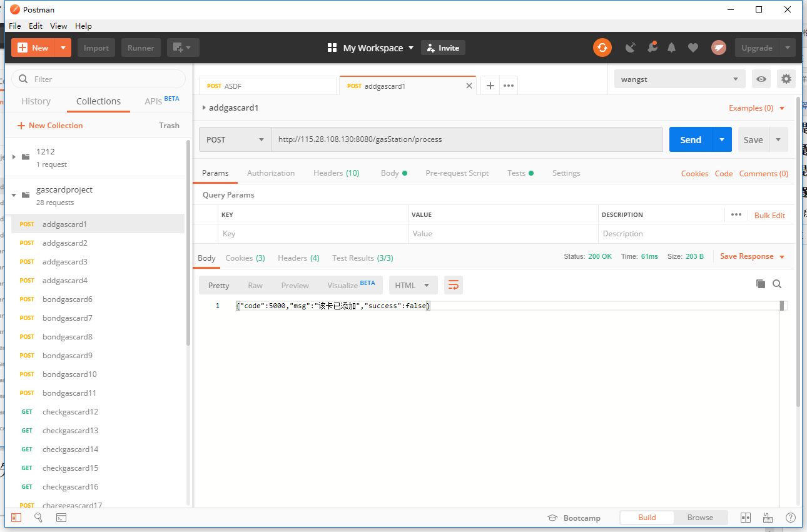
Task: Open Find and Replace icon
Action: click(38, 518)
